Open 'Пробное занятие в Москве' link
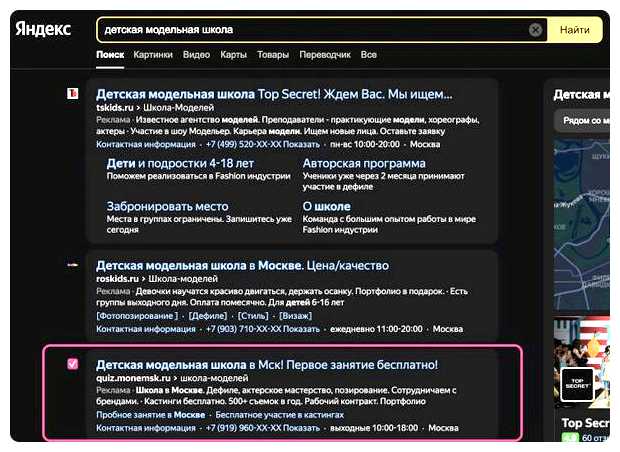This screenshot has height=452, width=620. pyautogui.click(x=150, y=415)
